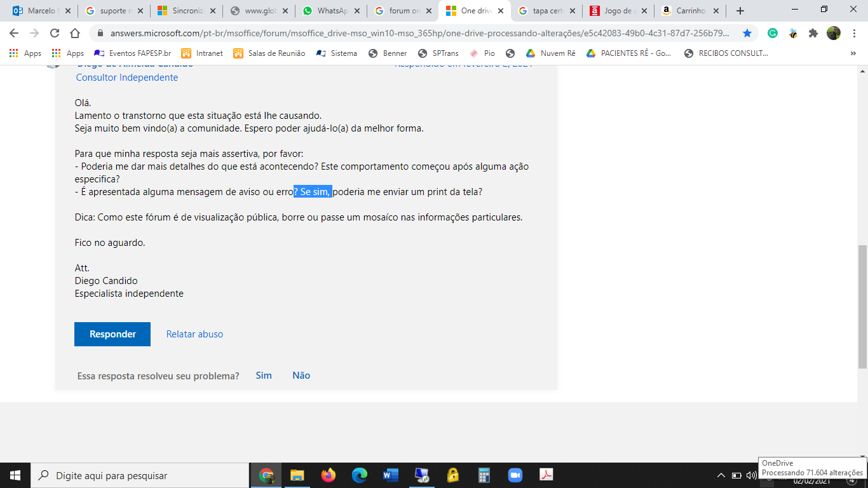Open the Pio bookmark
The image size is (868, 488).
pos(482,53)
